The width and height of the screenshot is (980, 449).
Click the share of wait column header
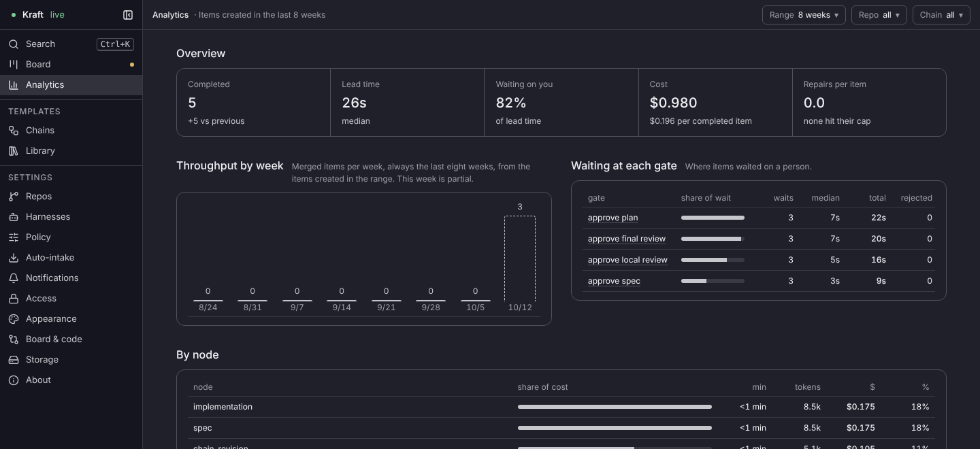coord(706,198)
